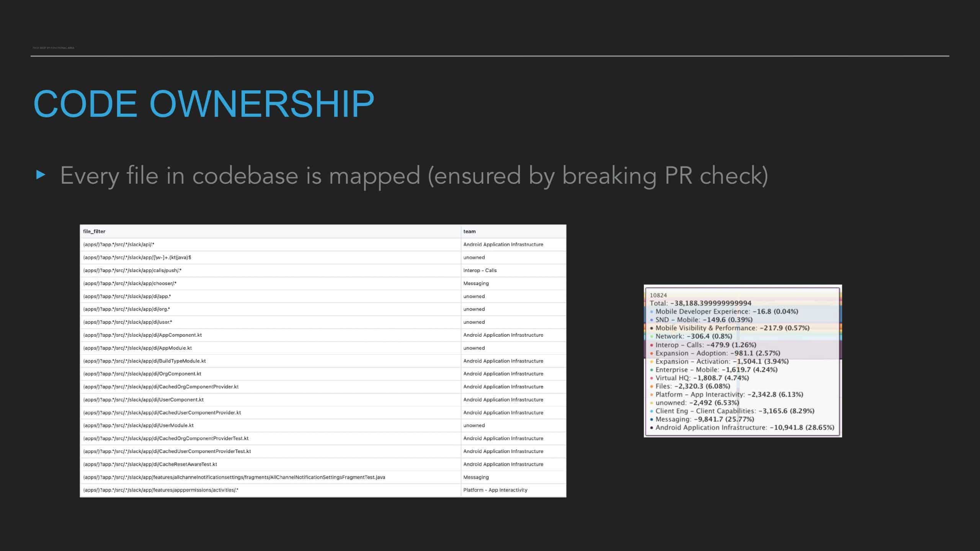Click the Client Eng – Client Capabilities tooltip entry
The height and width of the screenshot is (551, 980).
click(732, 411)
